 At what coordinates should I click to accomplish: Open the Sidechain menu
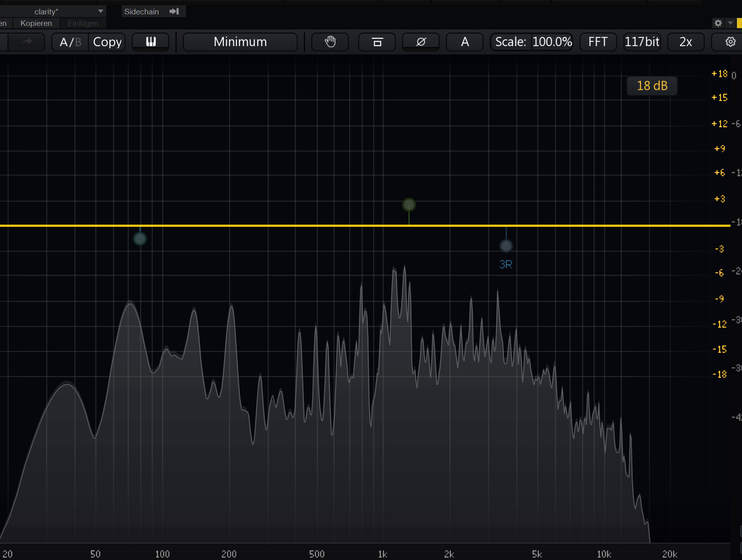click(153, 12)
